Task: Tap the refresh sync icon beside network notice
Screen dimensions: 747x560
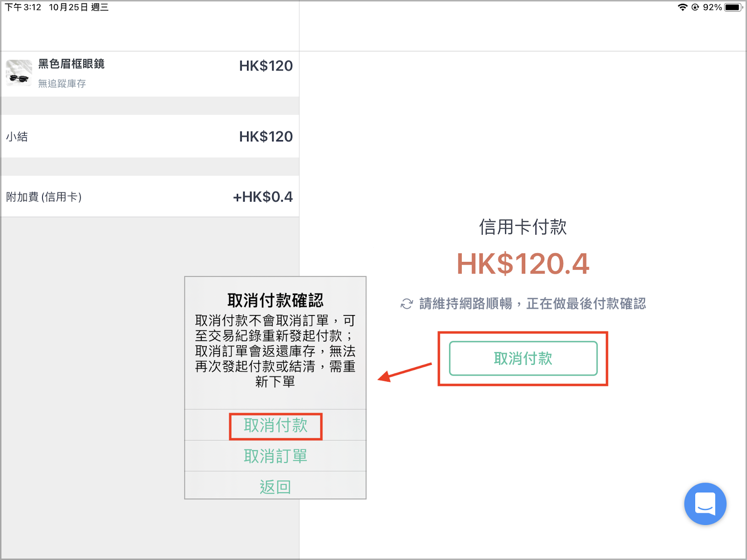Action: (407, 304)
